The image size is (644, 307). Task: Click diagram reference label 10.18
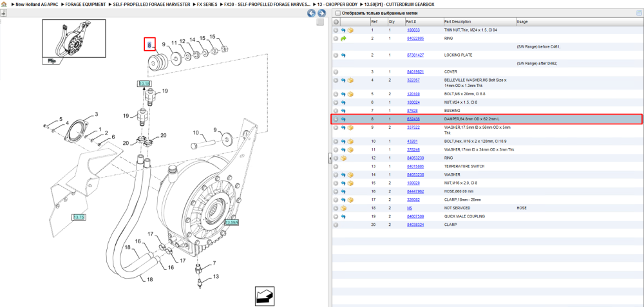(144, 84)
